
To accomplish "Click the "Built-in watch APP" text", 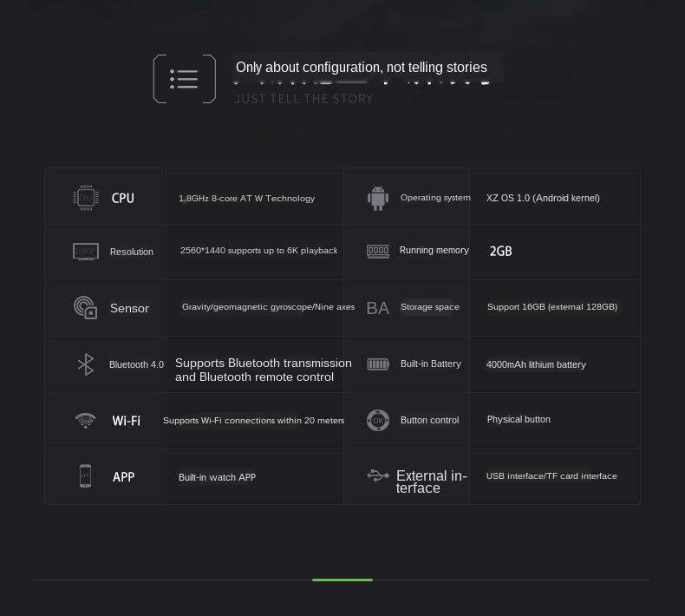I will point(217,477).
